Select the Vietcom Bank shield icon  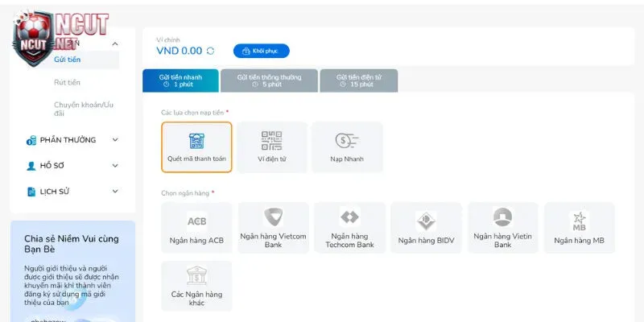coord(273,218)
